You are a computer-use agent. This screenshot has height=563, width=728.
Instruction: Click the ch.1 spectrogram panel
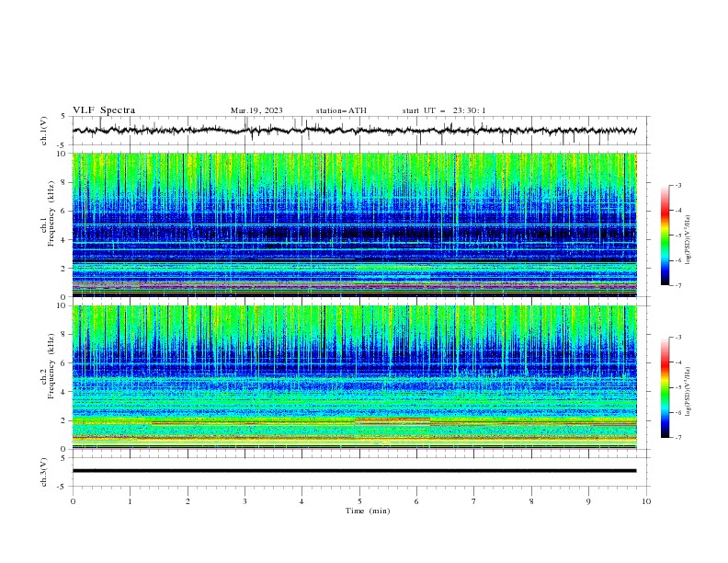point(355,224)
